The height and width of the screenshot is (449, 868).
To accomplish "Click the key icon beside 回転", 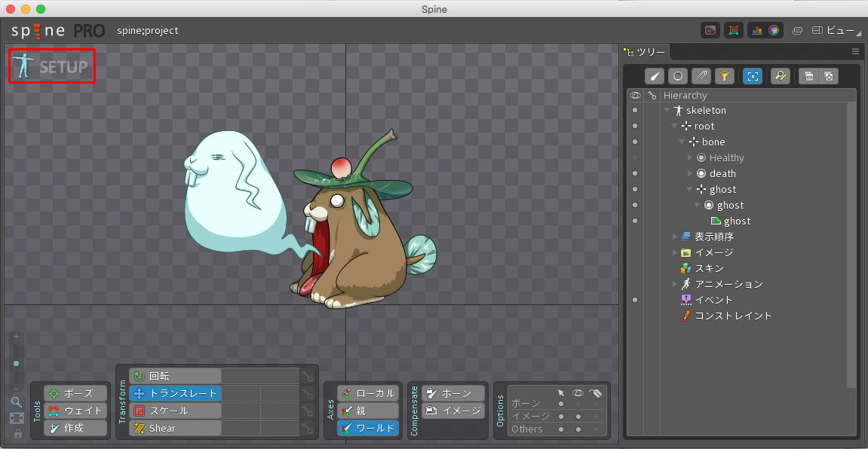I will 307,377.
